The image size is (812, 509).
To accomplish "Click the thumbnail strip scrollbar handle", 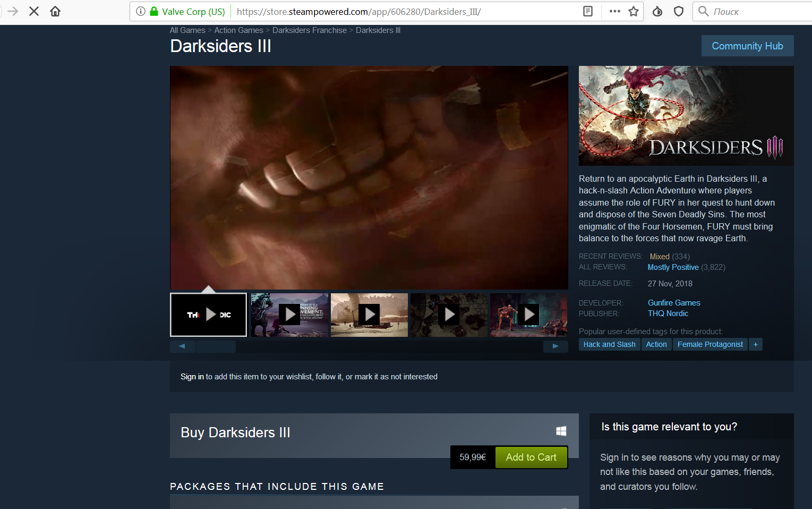I will [216, 346].
